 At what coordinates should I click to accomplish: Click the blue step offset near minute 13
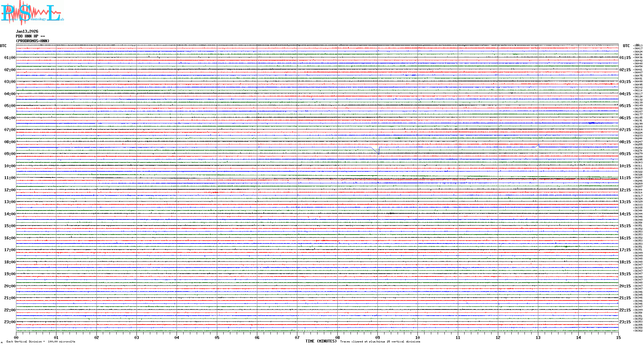pyautogui.click(x=538, y=145)
